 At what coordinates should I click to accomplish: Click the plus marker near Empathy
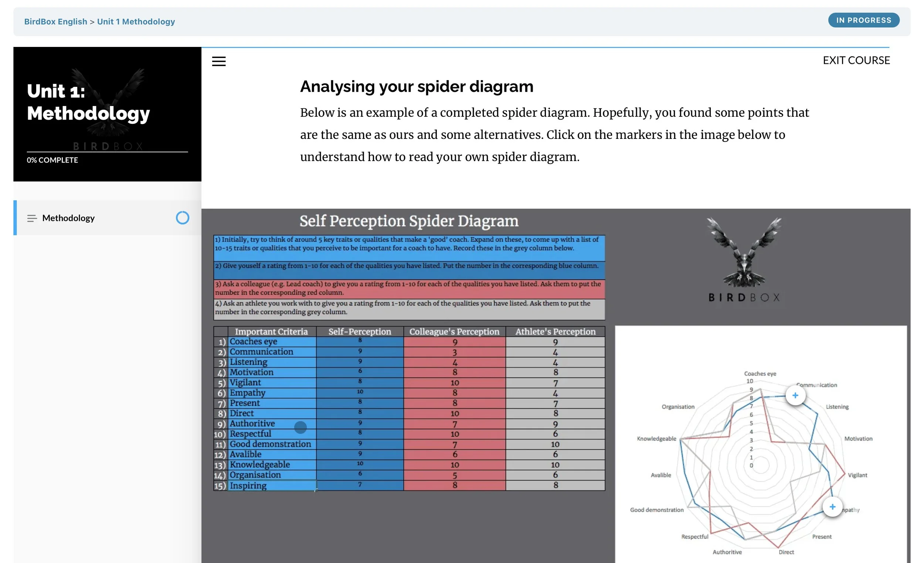(832, 507)
